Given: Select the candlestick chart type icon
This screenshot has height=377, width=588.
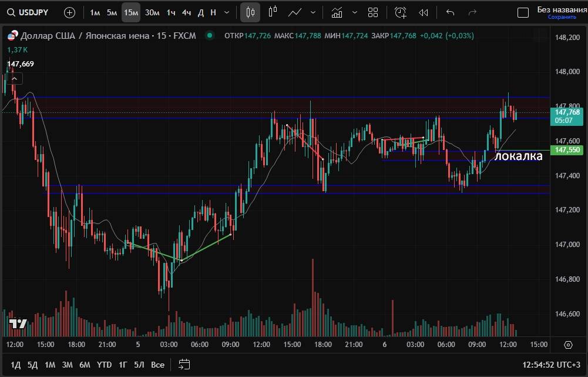Looking at the screenshot, I should (x=250, y=12).
